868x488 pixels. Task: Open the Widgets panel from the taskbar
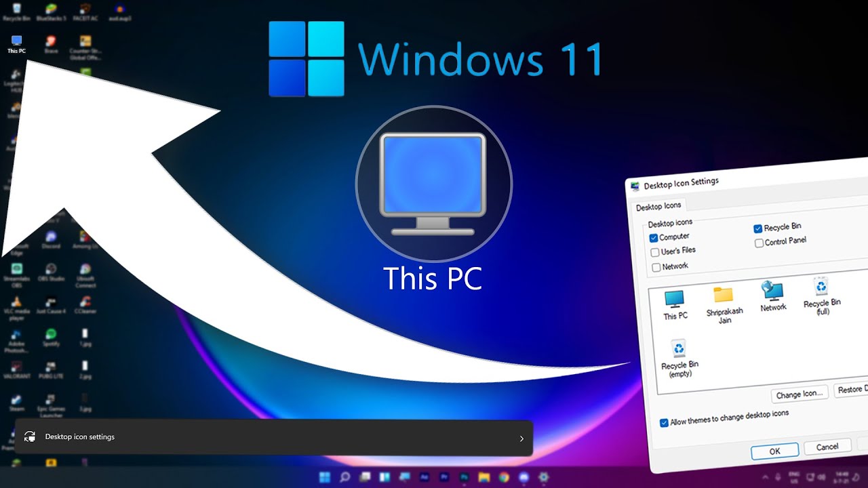pos(384,477)
